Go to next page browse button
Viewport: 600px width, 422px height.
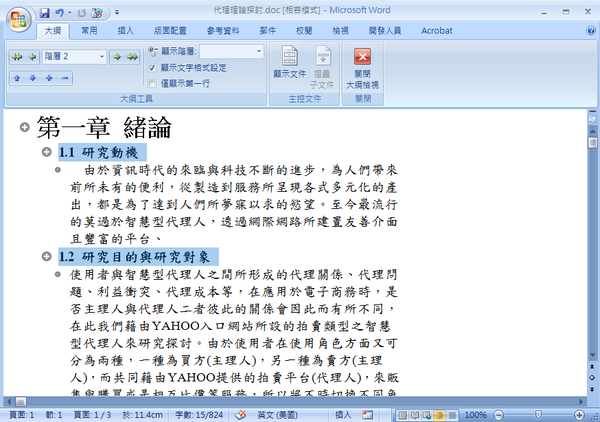pyautogui.click(x=592, y=389)
